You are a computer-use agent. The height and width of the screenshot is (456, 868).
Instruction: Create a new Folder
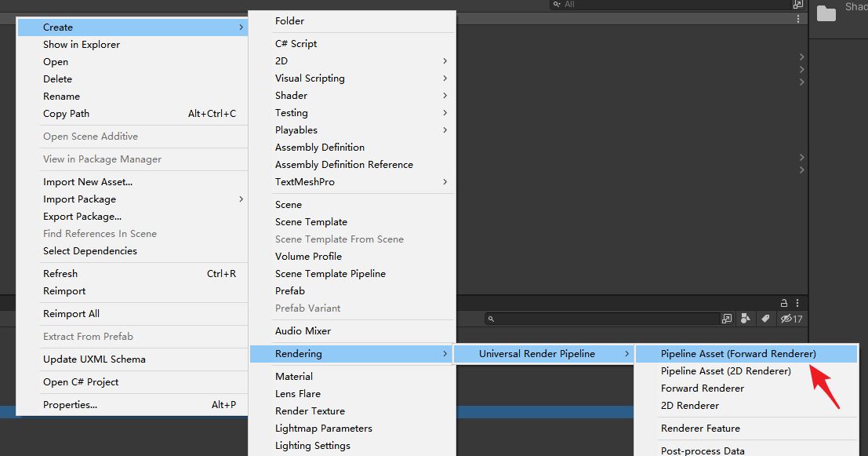tap(352, 21)
